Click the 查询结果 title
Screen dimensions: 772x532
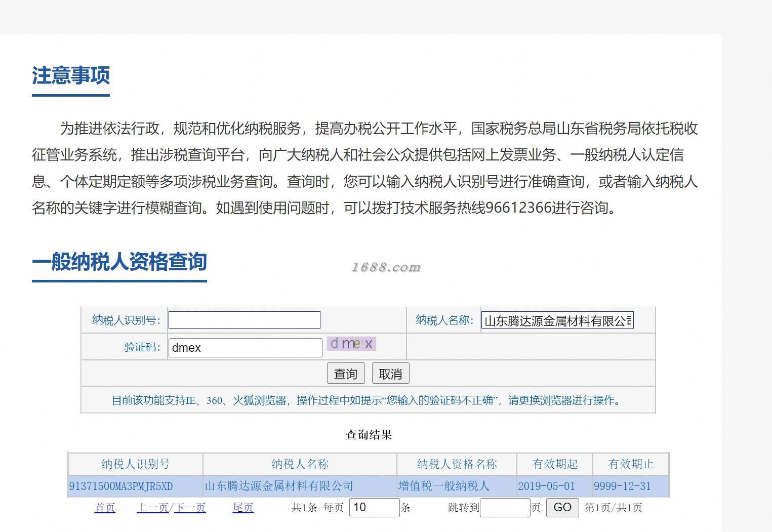pos(369,435)
